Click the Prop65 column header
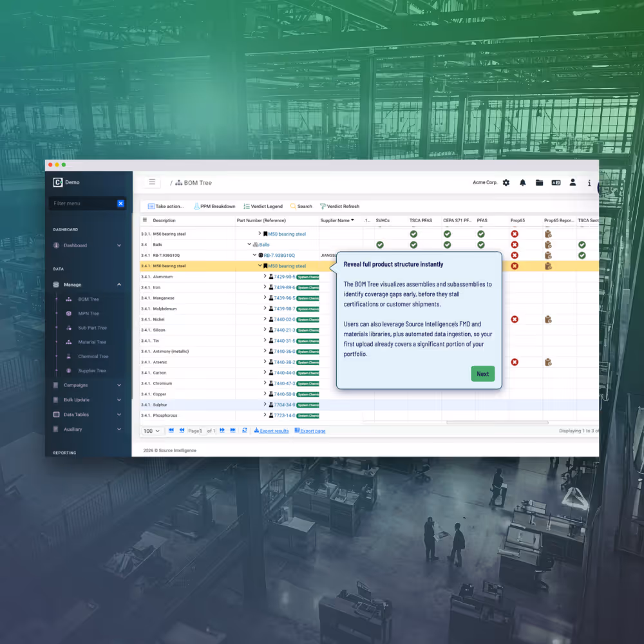 [518, 220]
